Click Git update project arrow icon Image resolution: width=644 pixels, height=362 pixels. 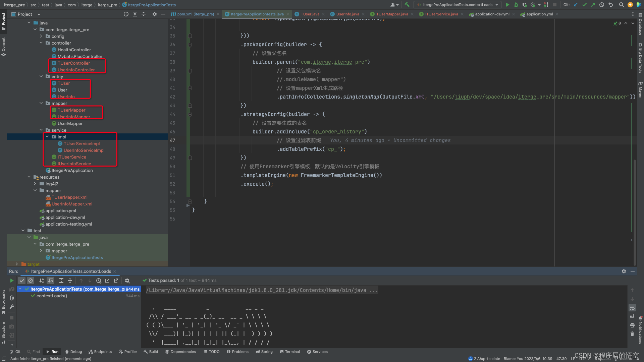576,5
